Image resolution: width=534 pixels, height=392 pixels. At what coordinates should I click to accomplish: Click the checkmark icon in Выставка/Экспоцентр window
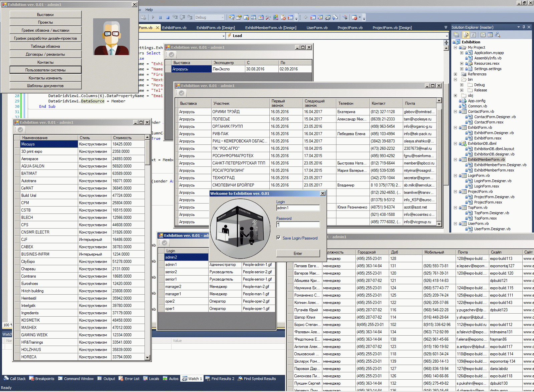(x=172, y=55)
